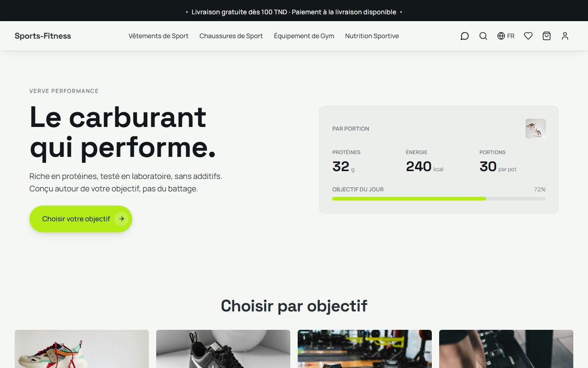588x368 pixels.
Task: Open the FR language selector
Action: [x=506, y=36]
